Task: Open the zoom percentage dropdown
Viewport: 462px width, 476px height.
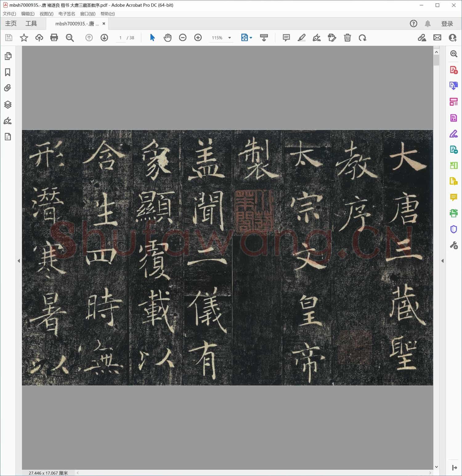Action: tap(229, 38)
